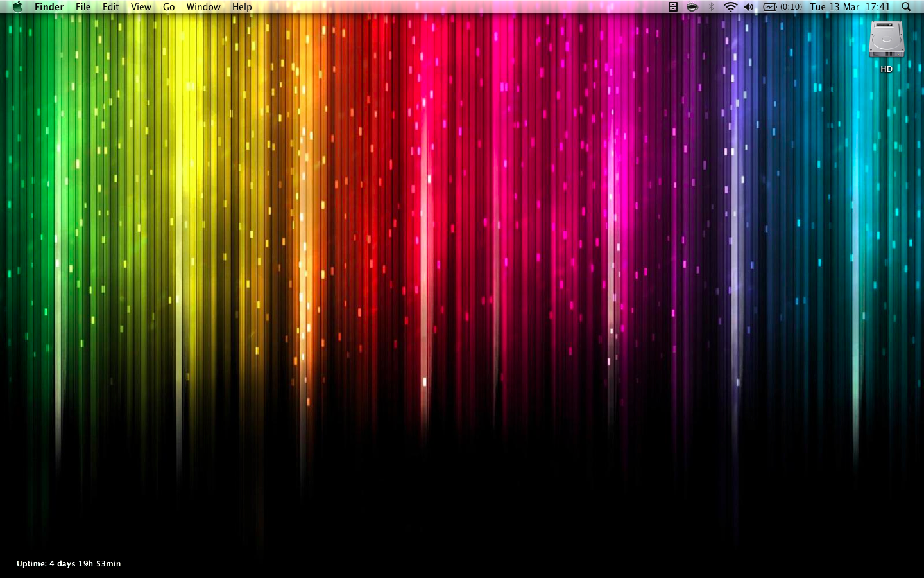Viewport: 924px width, 578px height.
Task: Click the date and time Tue 13 Mar 17:41
Action: (x=850, y=7)
